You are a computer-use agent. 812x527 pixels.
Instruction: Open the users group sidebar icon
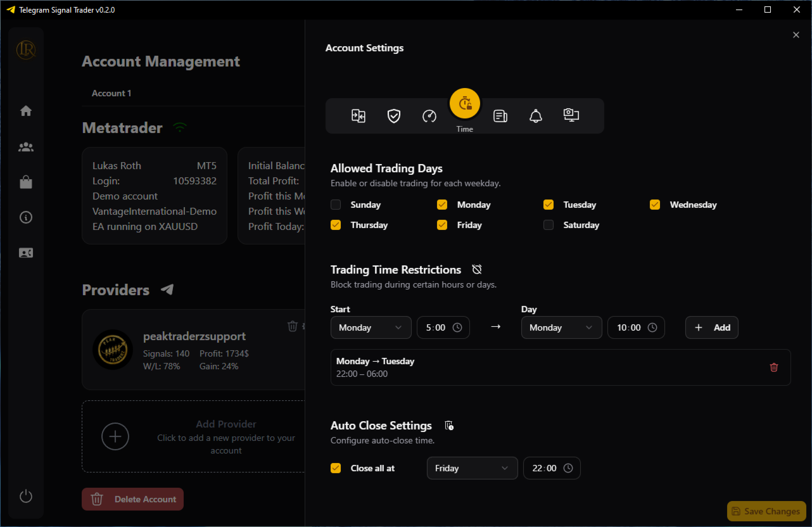tap(26, 147)
